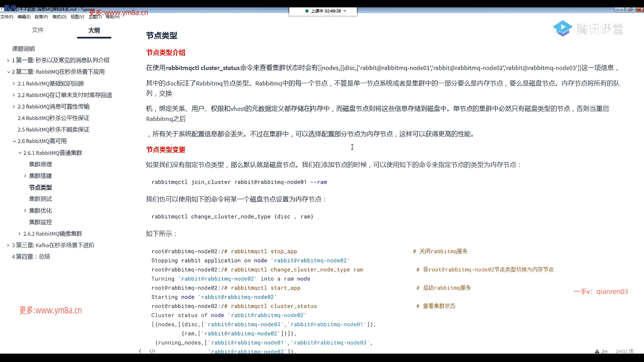Click the sidebar collapse arrow icon
644x362 pixels.
[140, 351]
